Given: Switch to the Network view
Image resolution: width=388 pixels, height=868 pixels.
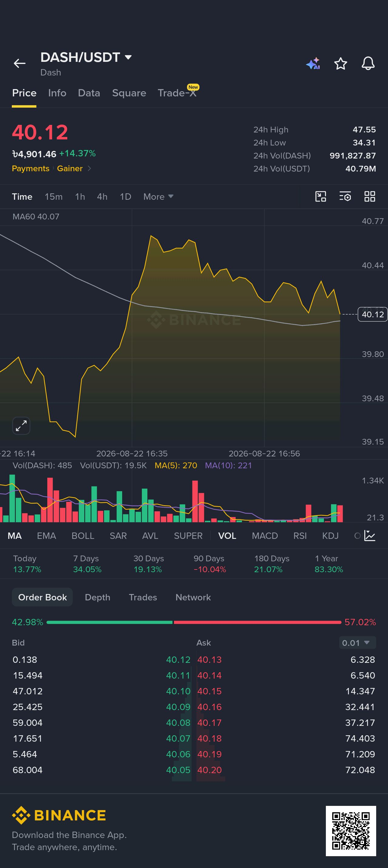Looking at the screenshot, I should 193,597.
